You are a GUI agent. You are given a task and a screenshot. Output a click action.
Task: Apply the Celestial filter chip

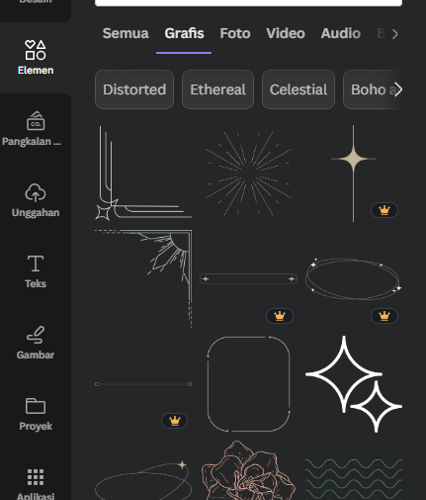point(298,89)
